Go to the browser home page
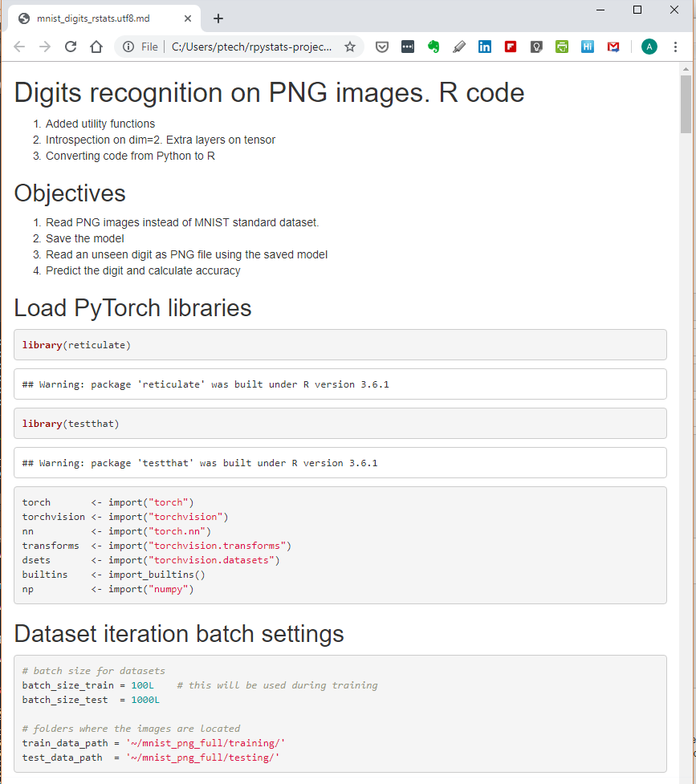The width and height of the screenshot is (696, 784). [96, 47]
